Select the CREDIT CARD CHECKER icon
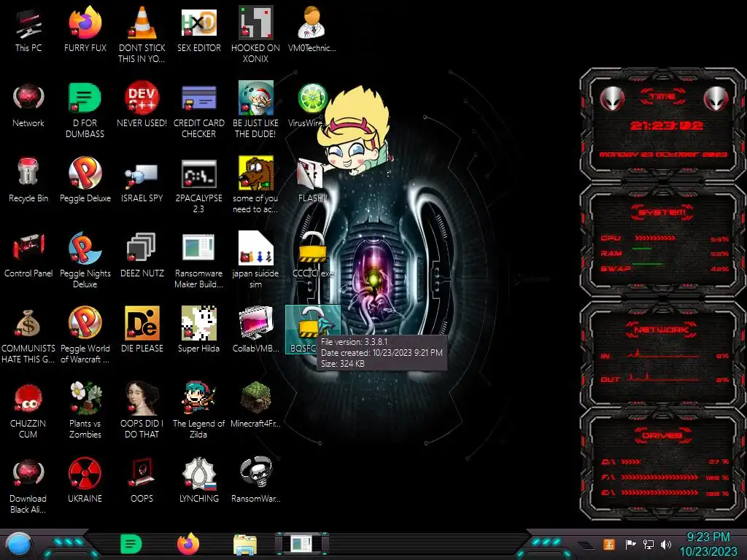747x560 pixels. [198, 109]
